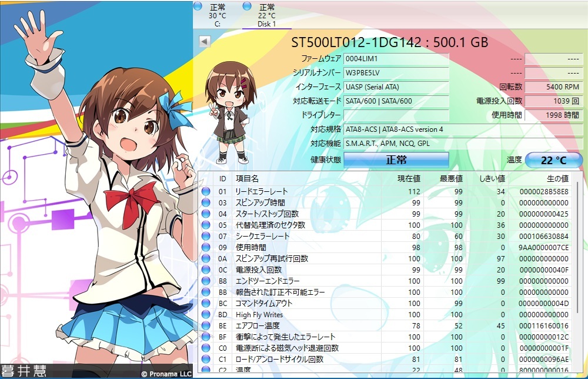The width and height of the screenshot is (588, 379).
Task: Click the 22 °C temperature button
Action: click(553, 160)
